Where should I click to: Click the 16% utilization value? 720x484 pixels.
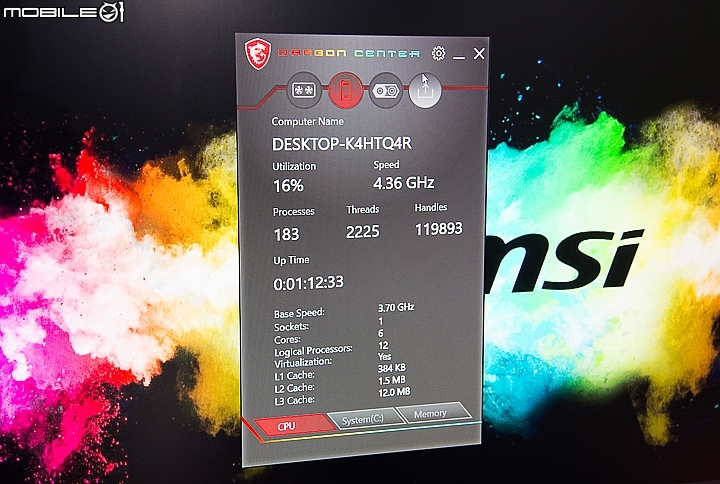point(288,186)
